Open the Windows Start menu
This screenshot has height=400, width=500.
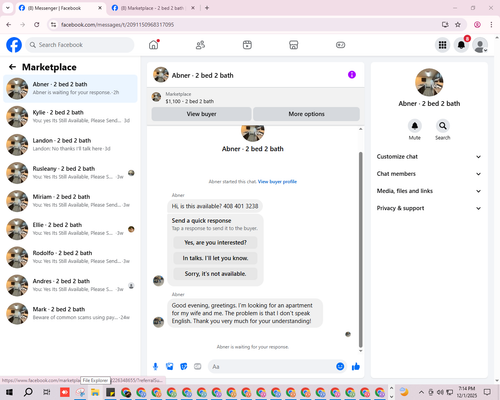click(x=9, y=392)
